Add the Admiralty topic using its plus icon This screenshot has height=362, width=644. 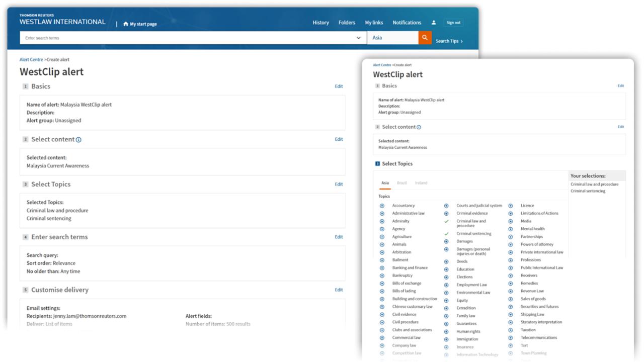click(x=382, y=221)
